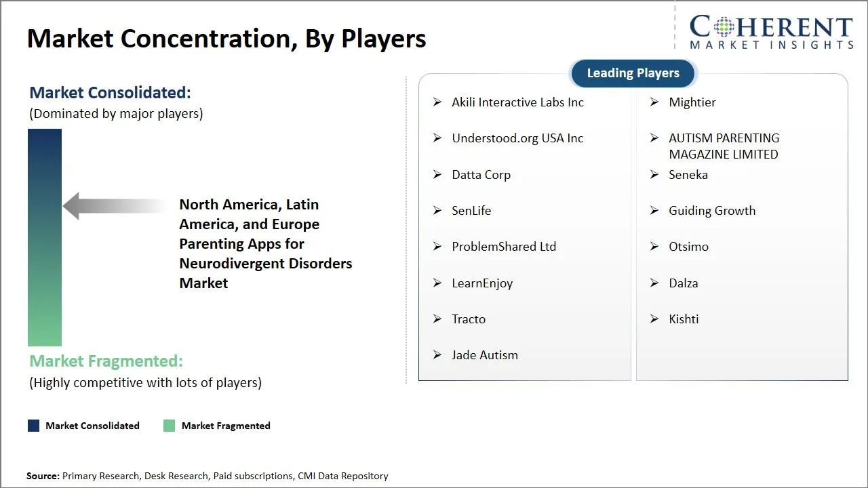868x488 pixels.
Task: Click the chevron bullet beside Jade Autism
Action: click(x=437, y=354)
